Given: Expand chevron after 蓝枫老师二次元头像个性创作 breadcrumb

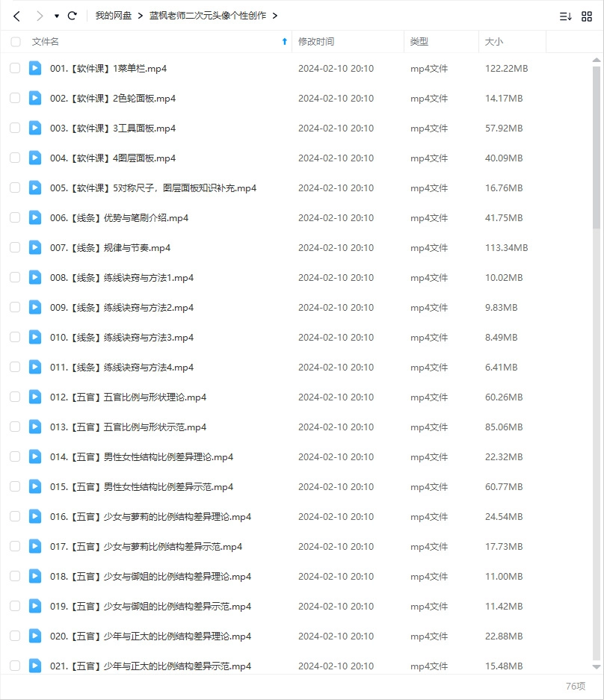Looking at the screenshot, I should 275,16.
